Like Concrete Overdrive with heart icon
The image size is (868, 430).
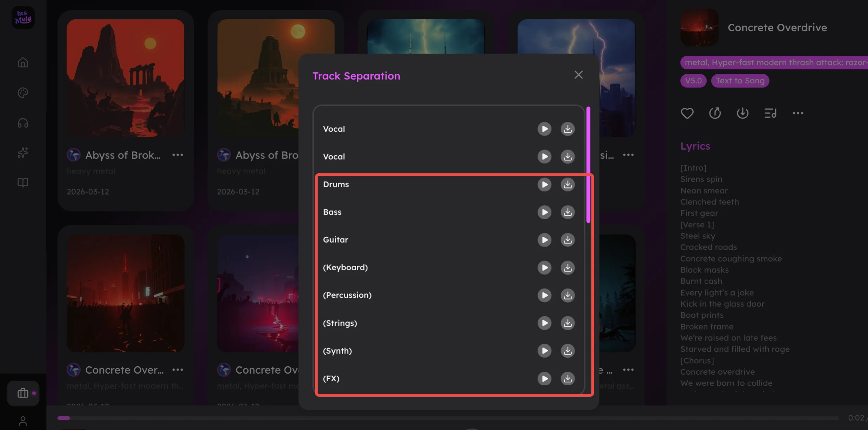point(687,113)
